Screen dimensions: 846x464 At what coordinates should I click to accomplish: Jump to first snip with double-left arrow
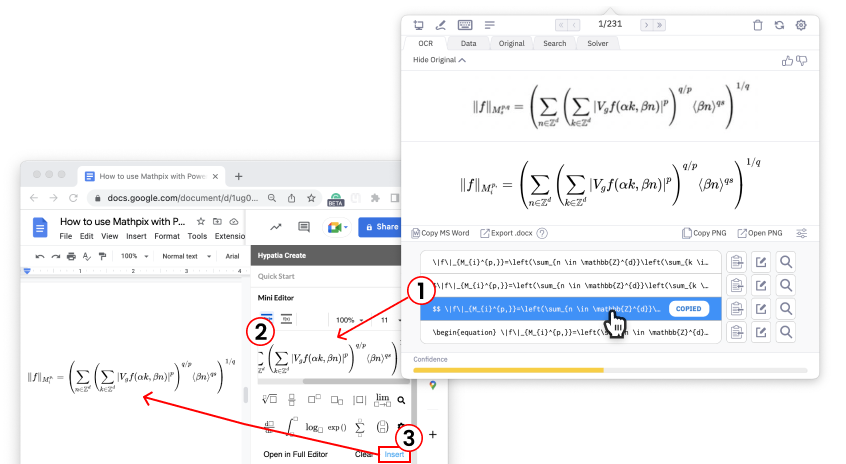561,25
